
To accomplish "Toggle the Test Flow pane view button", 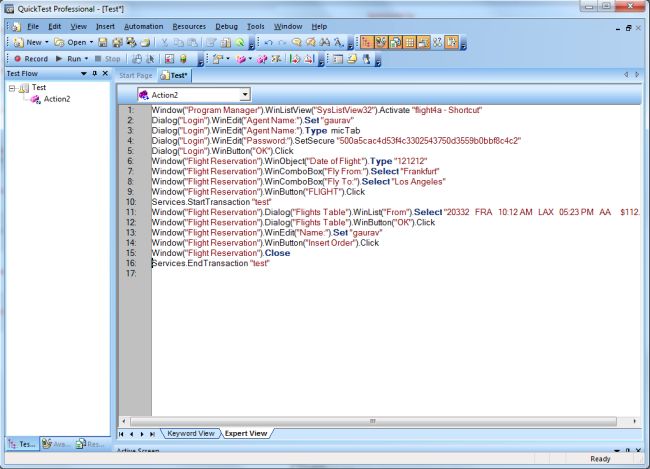I will (366, 42).
